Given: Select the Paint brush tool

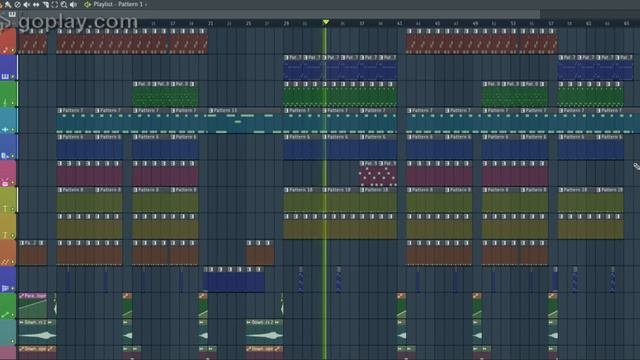Looking at the screenshot, I should click(x=8, y=4).
